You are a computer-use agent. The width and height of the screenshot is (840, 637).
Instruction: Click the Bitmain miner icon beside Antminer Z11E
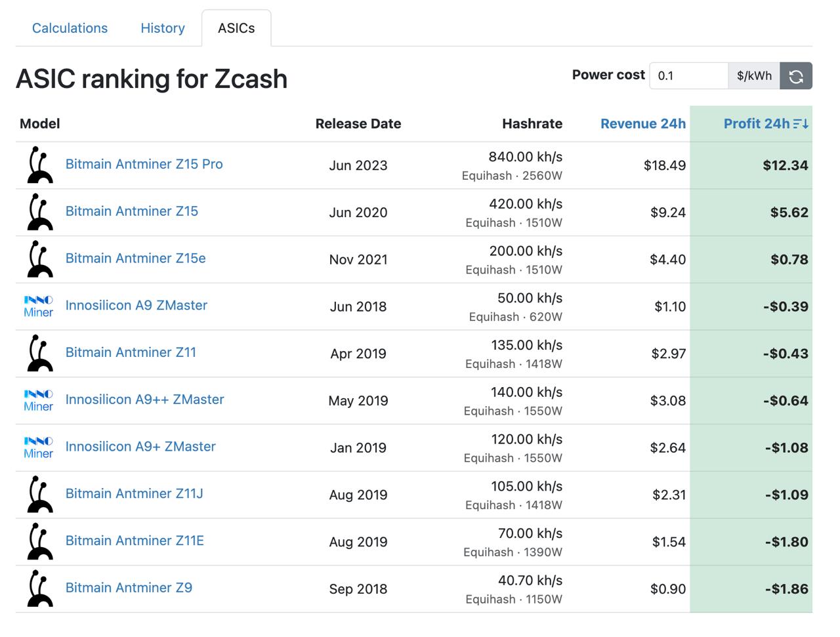coord(38,541)
